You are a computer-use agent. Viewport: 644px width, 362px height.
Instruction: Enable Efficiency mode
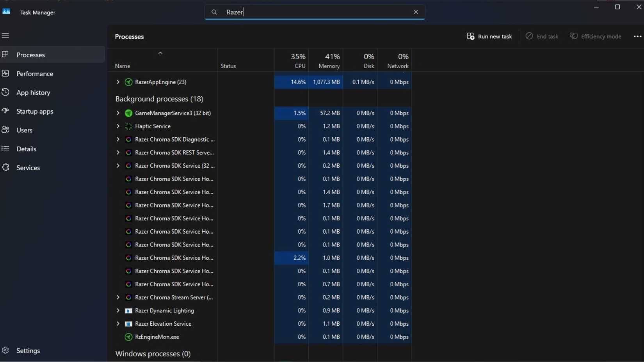(x=596, y=36)
